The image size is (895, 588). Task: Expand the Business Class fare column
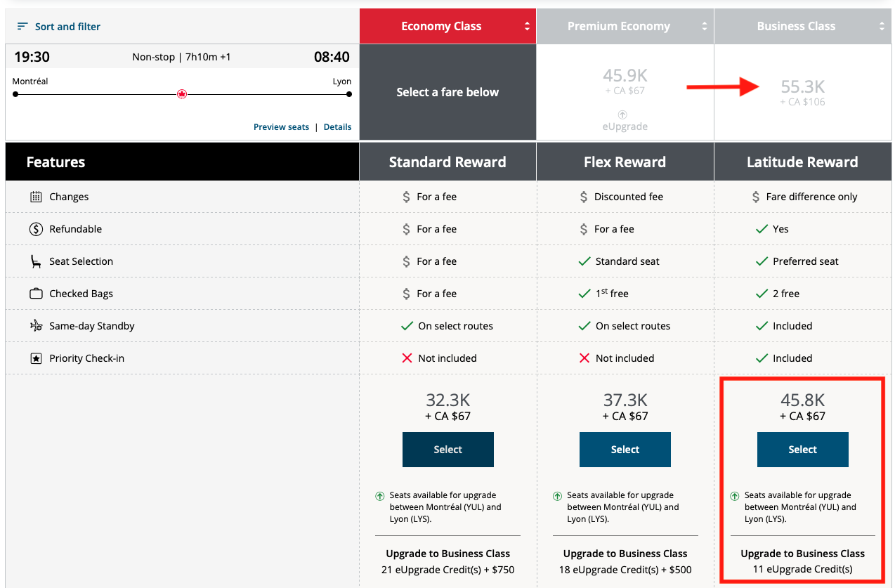coord(882,26)
